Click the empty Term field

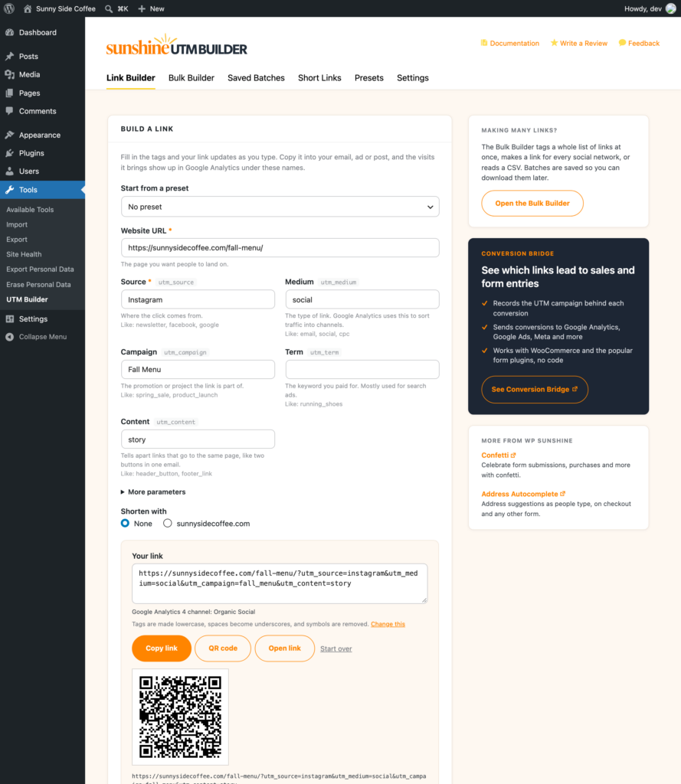pos(362,370)
